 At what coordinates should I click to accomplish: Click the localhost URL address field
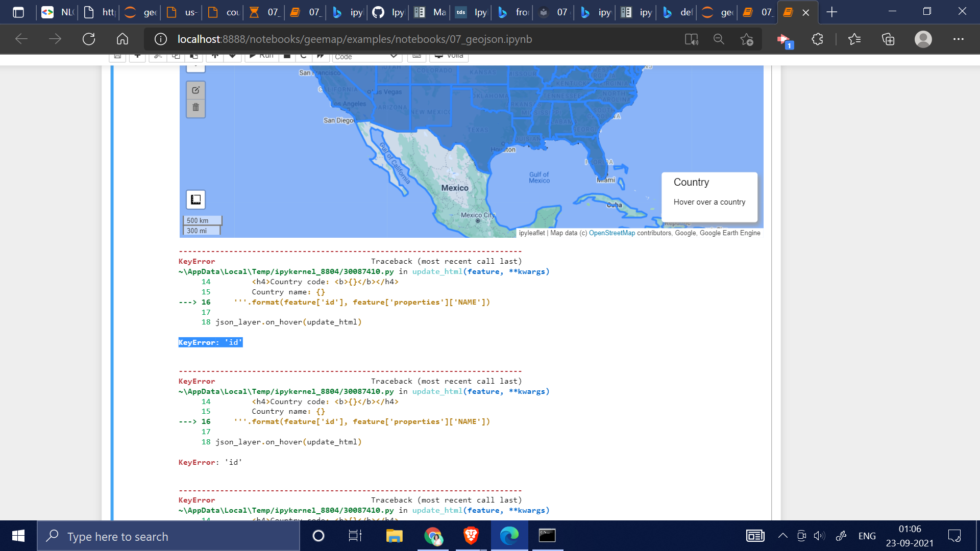click(354, 39)
